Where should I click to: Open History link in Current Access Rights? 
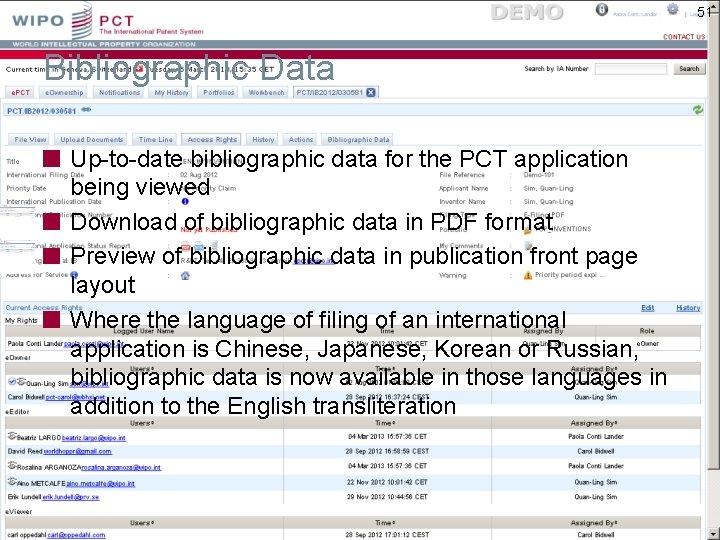688,308
